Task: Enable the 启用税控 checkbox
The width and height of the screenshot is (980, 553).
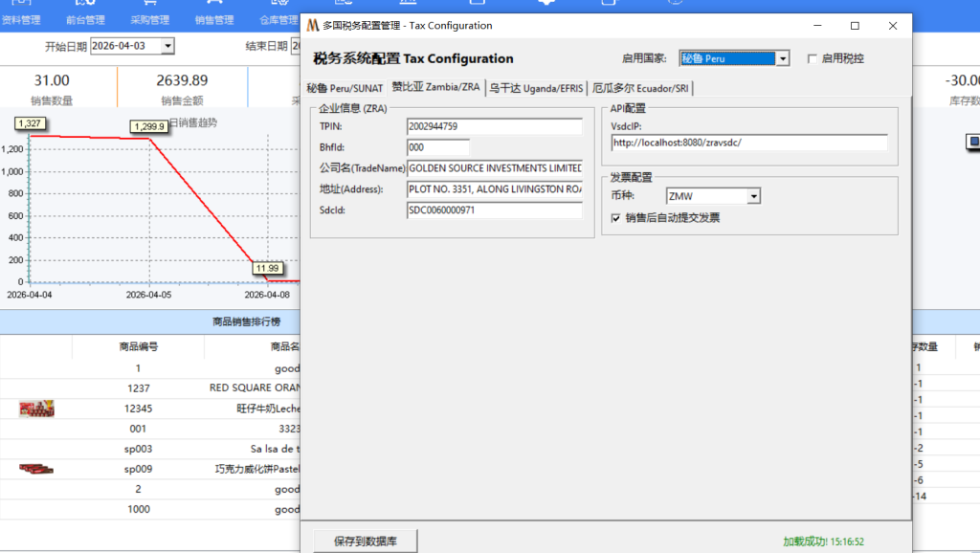Action: tap(813, 58)
